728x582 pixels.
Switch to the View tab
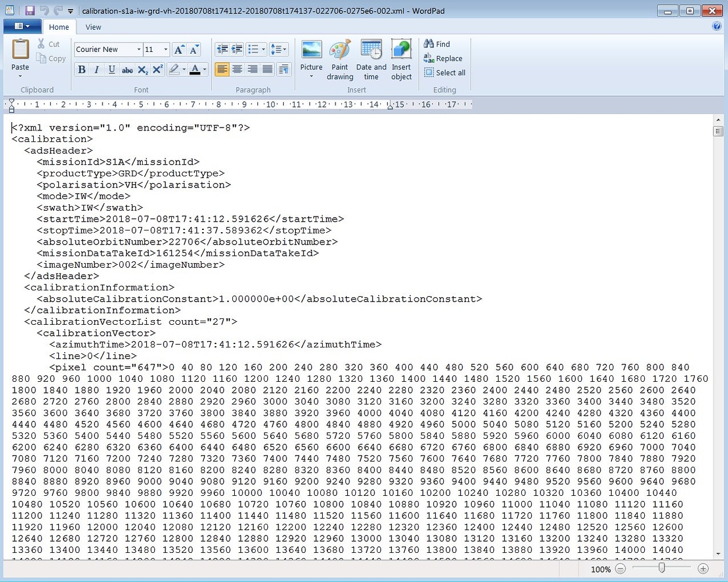coord(93,27)
